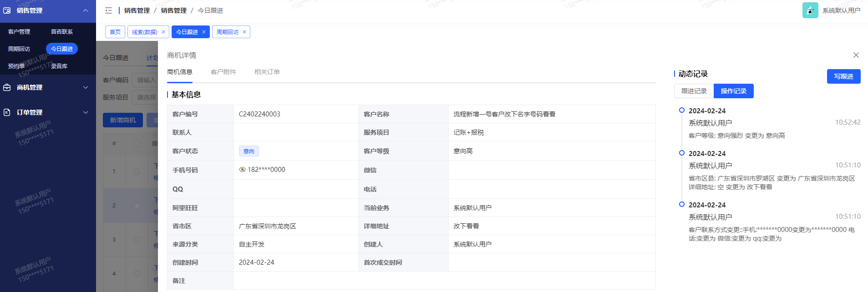
Task: Open 客户管理 in the sidebar
Action: (x=19, y=32)
